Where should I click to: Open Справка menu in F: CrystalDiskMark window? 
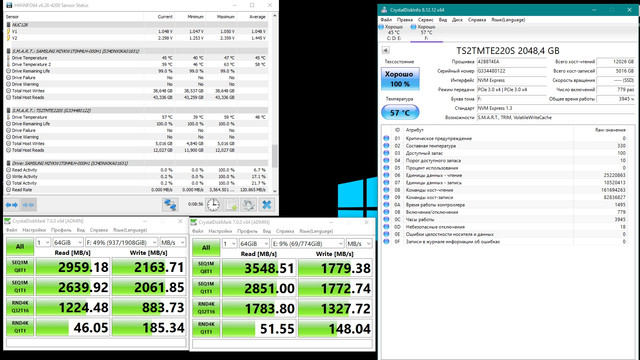coord(99,230)
